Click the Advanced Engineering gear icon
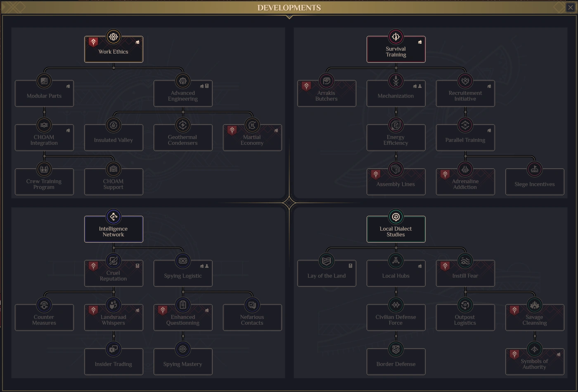Image resolution: width=578 pixels, height=392 pixels. [x=183, y=81]
